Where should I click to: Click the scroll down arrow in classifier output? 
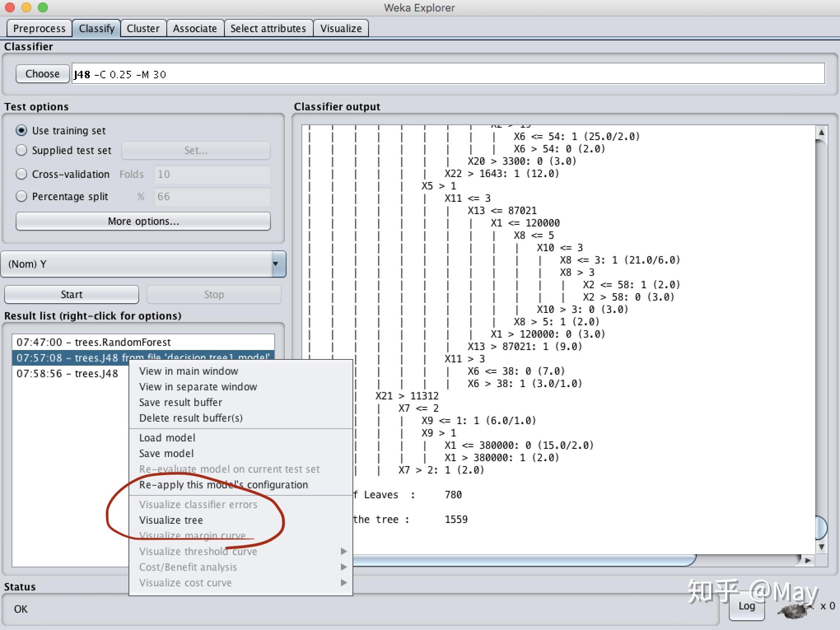[x=821, y=547]
